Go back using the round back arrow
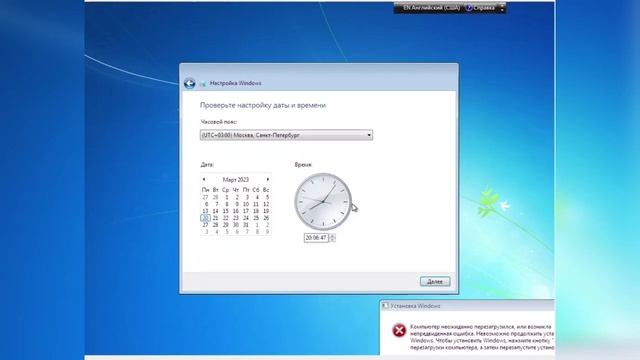The image size is (640, 360). click(x=189, y=83)
